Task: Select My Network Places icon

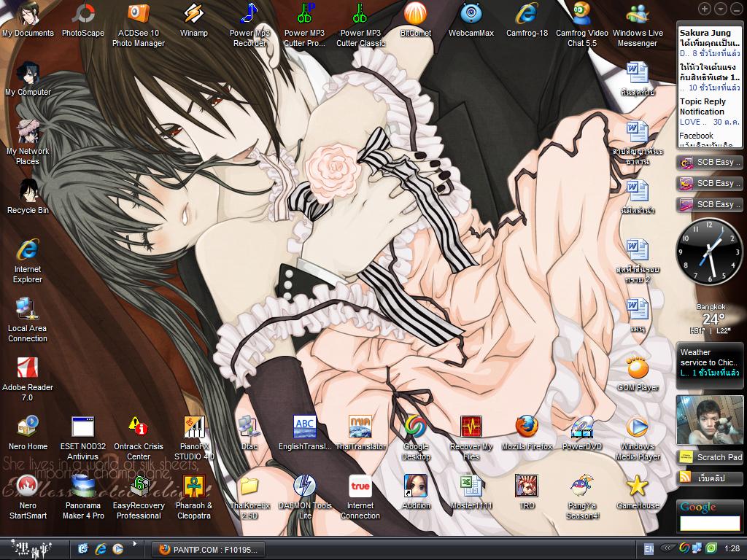Action: coord(28,142)
